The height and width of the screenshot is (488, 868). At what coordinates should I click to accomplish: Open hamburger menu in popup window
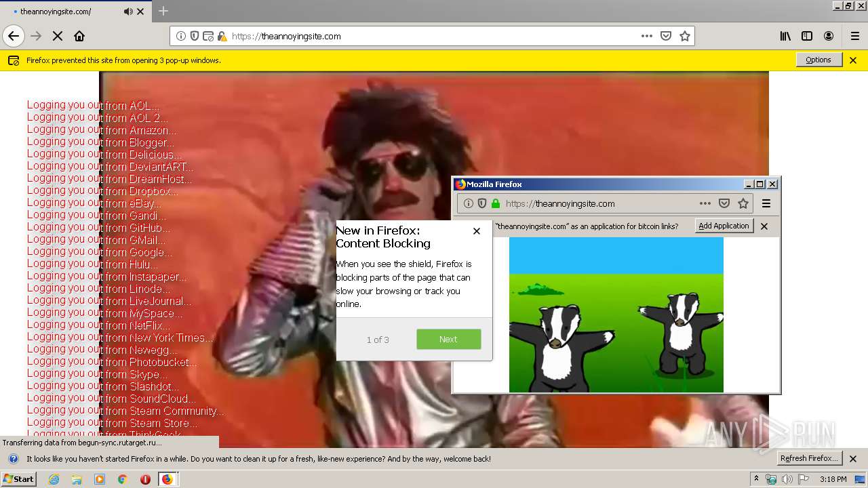tap(766, 203)
